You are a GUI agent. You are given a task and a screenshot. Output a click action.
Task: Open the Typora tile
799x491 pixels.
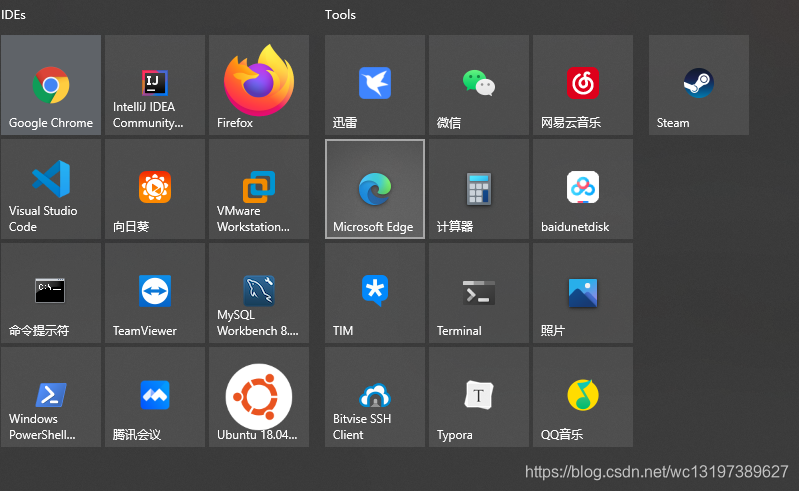click(x=479, y=397)
